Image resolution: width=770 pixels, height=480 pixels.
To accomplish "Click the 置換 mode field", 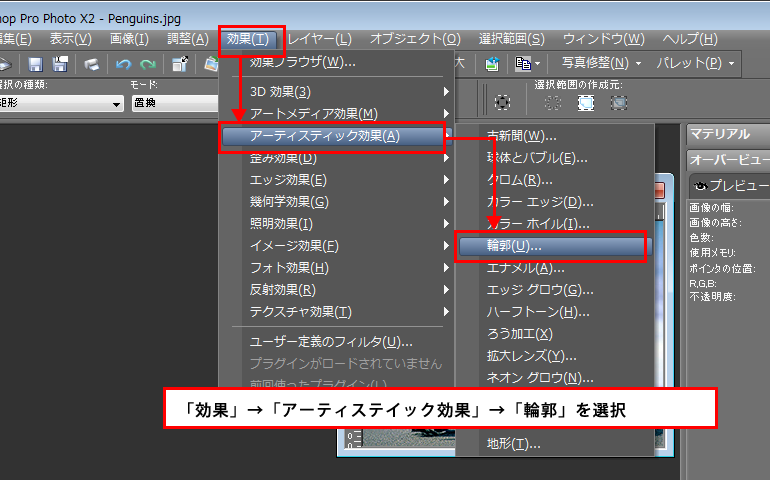I will pyautogui.click(x=175, y=103).
